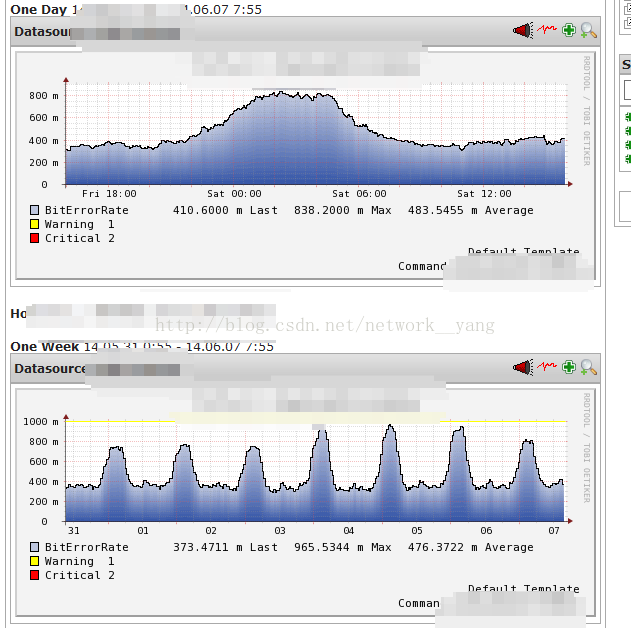Click the One Week heading text
This screenshot has height=628, width=631.
tap(45, 346)
